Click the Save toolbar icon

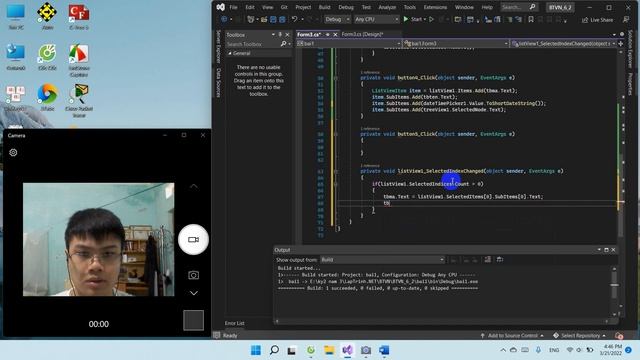tap(273, 19)
